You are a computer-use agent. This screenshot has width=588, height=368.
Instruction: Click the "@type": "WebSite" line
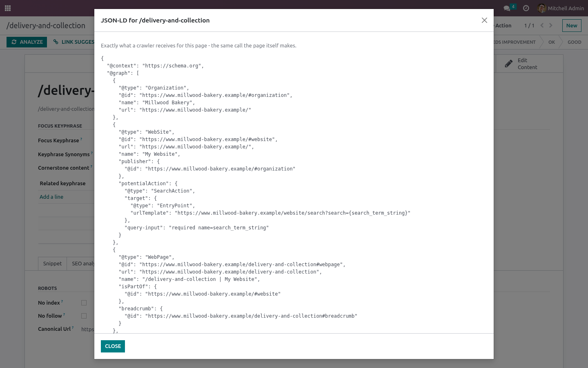pyautogui.click(x=147, y=132)
